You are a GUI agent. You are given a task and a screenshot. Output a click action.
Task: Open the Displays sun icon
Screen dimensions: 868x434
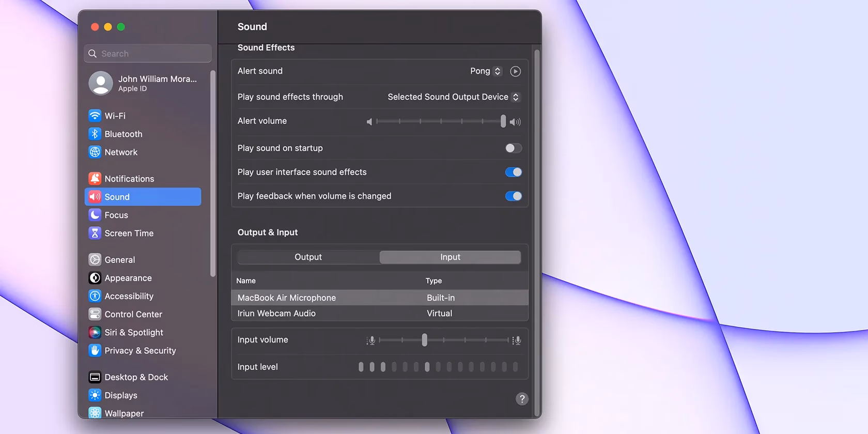click(95, 395)
